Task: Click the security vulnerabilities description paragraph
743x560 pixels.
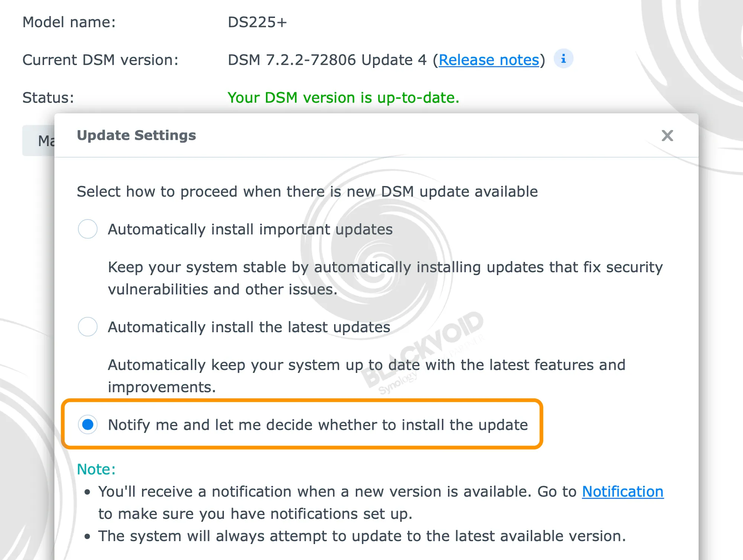Action: [385, 278]
